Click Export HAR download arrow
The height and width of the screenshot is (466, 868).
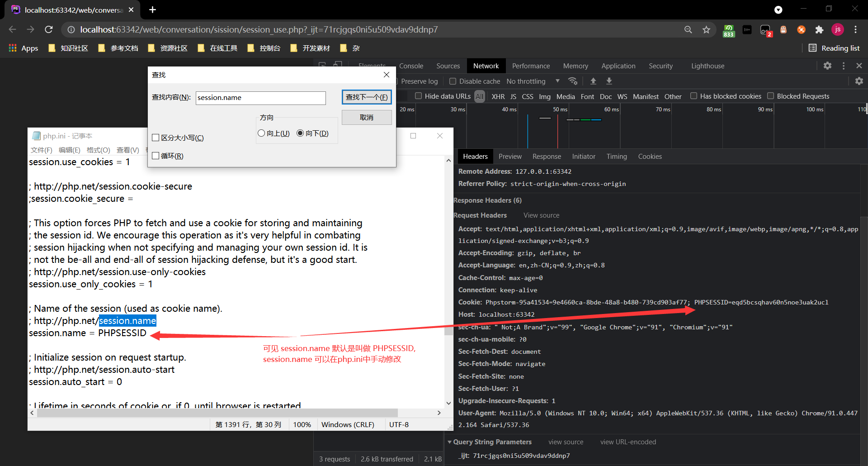[609, 81]
